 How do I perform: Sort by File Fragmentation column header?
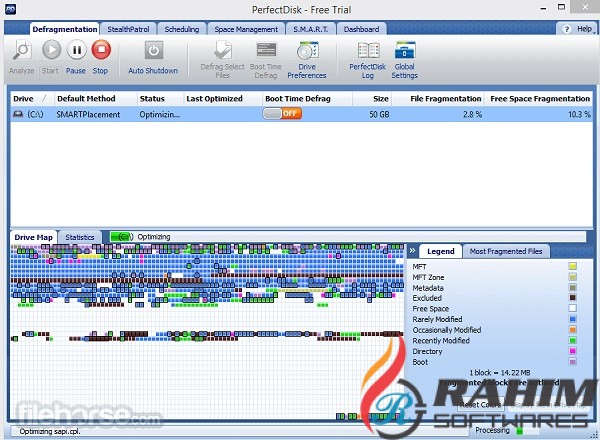coord(438,99)
